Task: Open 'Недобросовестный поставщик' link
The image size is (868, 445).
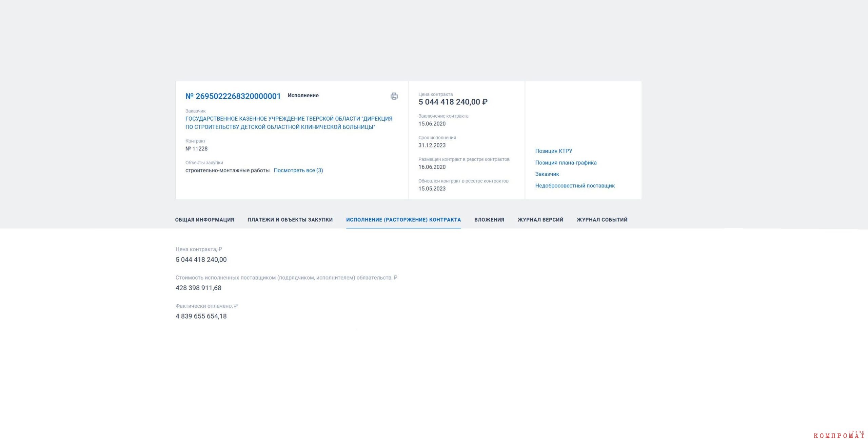Action: [x=575, y=186]
